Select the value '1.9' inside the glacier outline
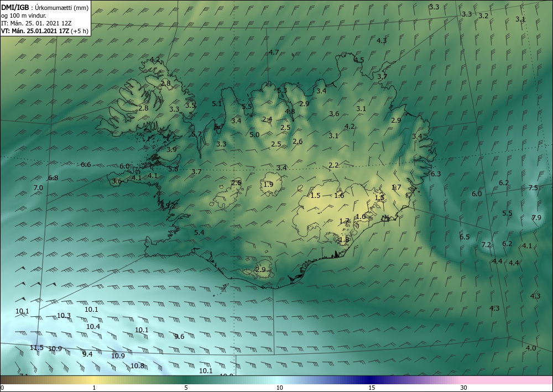Screen dimensions: 553x392 click(268, 184)
